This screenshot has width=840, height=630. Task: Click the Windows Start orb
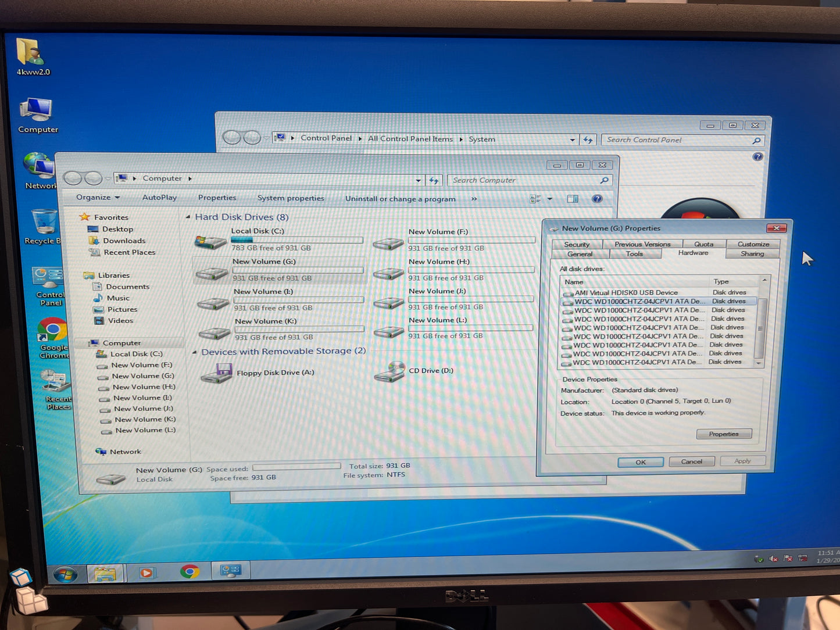point(65,574)
